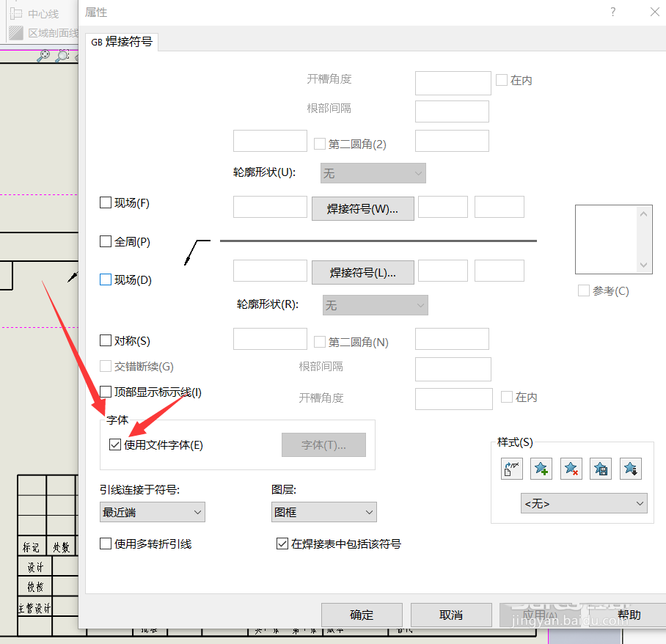Click the input field left of 第二圆角(N)
This screenshot has height=644, width=666.
click(270, 339)
